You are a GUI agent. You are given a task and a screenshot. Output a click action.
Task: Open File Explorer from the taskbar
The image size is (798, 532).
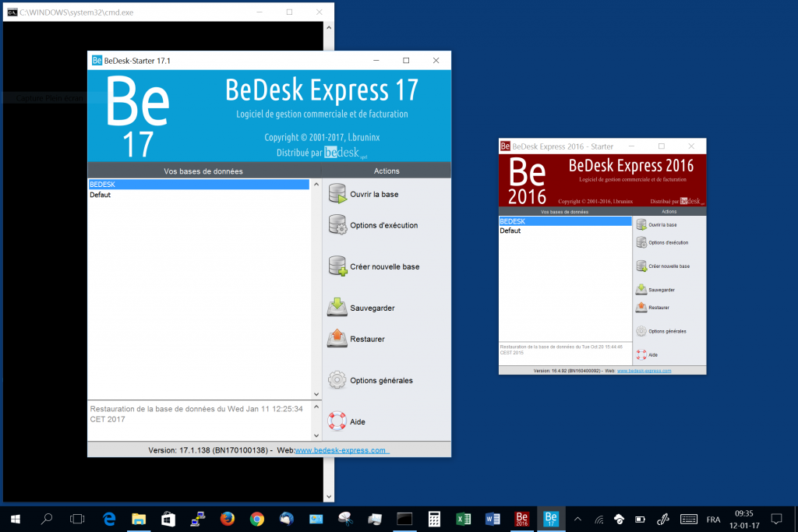point(139,519)
